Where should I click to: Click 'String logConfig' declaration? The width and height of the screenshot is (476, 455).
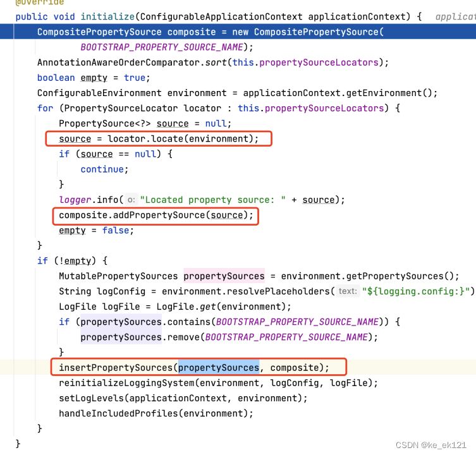[102, 291]
